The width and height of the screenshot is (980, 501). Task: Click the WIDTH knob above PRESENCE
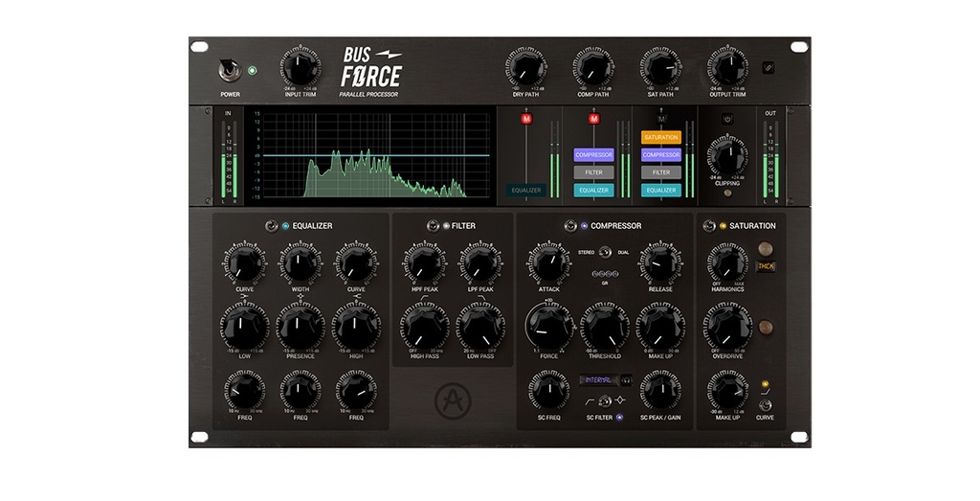click(300, 263)
